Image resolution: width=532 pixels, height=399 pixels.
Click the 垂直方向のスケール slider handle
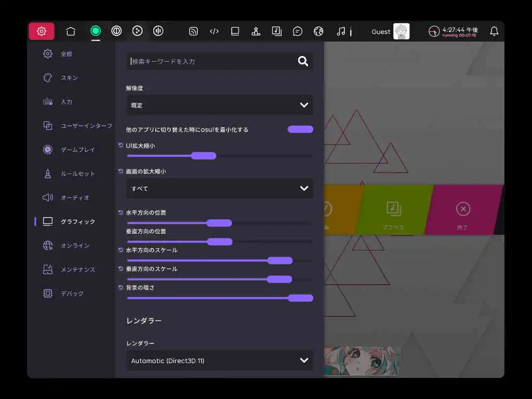[x=280, y=279]
